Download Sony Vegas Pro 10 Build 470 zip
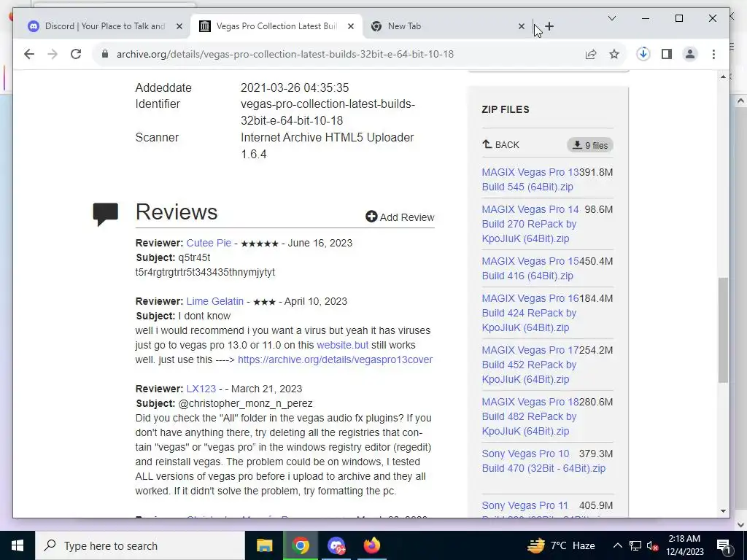Viewport: 747px width, 560px height. (x=543, y=461)
